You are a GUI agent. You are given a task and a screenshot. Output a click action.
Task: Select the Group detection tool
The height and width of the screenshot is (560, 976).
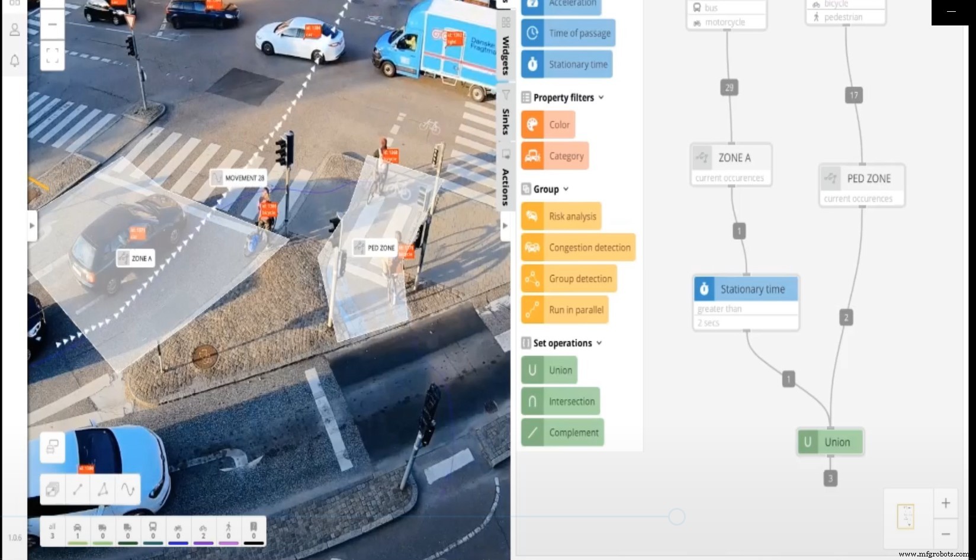click(x=569, y=278)
